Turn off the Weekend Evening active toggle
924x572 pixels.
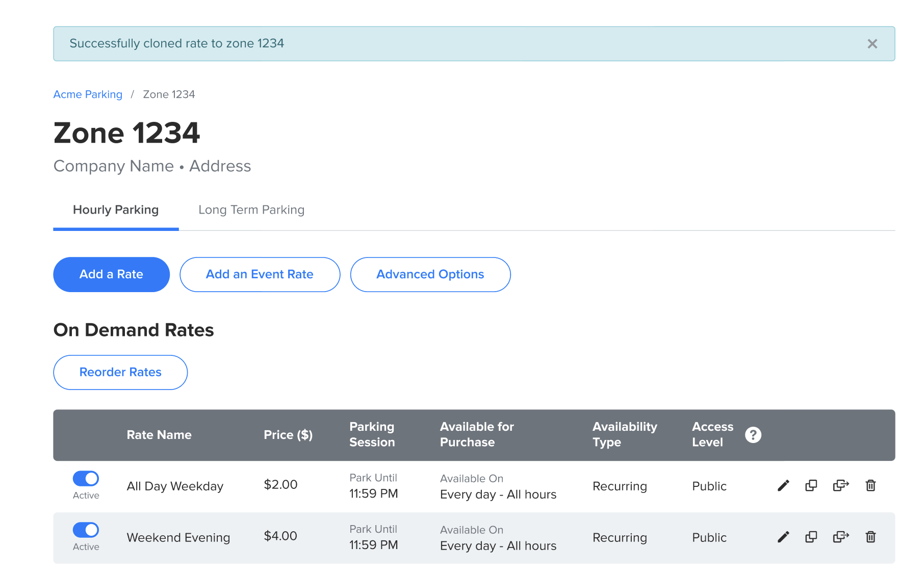point(86,530)
